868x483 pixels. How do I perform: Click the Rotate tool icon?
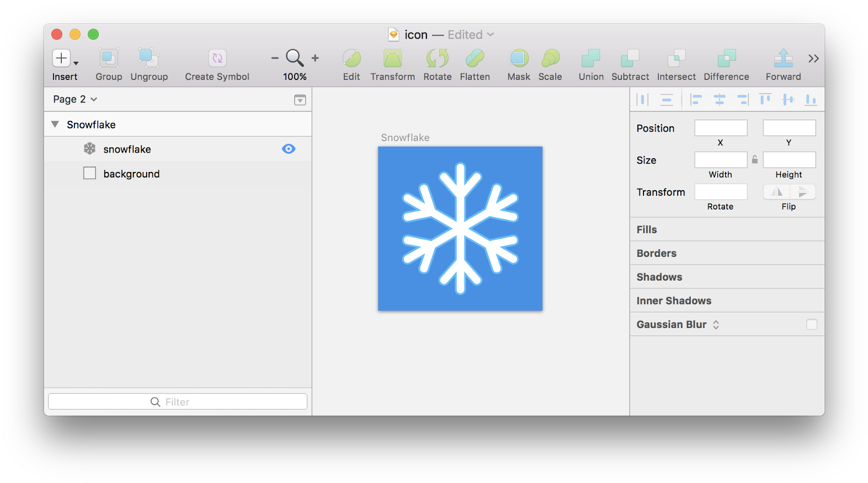[x=437, y=58]
